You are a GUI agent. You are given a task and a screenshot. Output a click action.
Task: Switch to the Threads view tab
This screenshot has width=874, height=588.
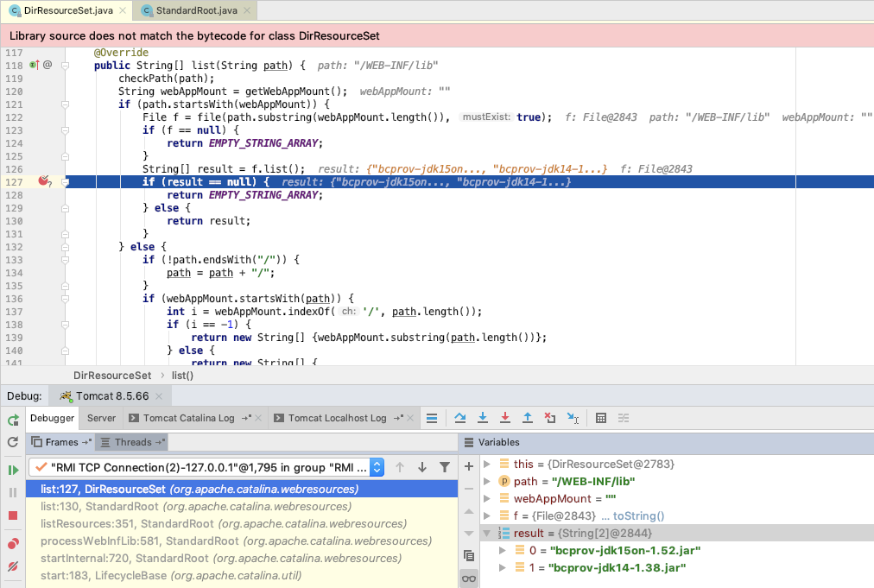point(133,442)
